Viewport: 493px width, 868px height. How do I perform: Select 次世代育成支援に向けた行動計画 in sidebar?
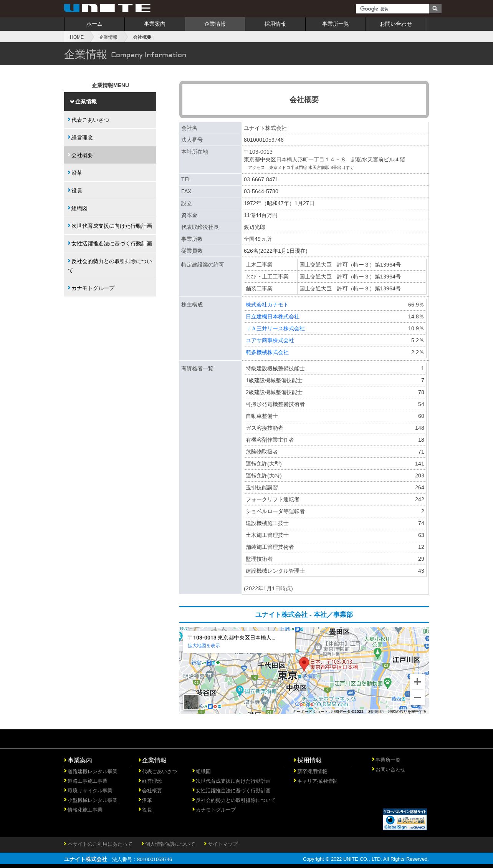pos(110,226)
